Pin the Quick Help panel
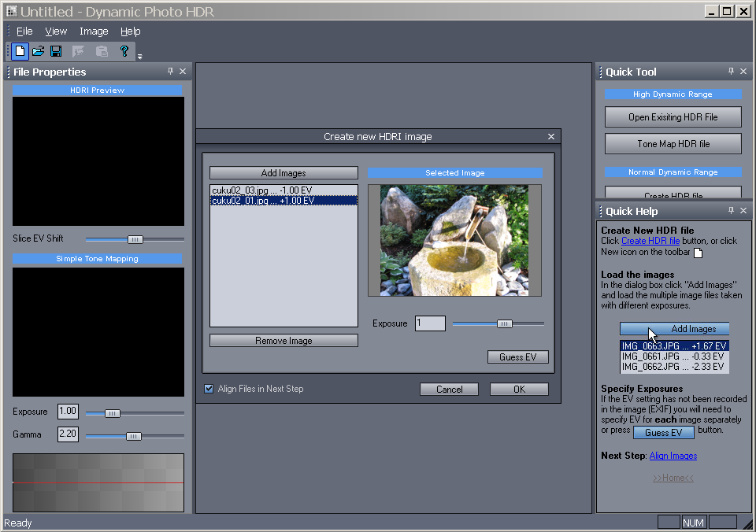 [x=731, y=211]
